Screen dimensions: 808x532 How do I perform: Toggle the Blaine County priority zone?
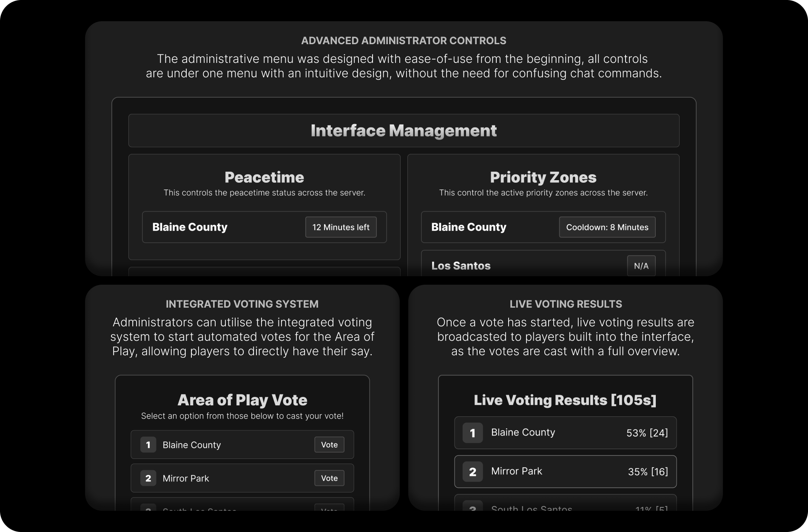pos(543,227)
